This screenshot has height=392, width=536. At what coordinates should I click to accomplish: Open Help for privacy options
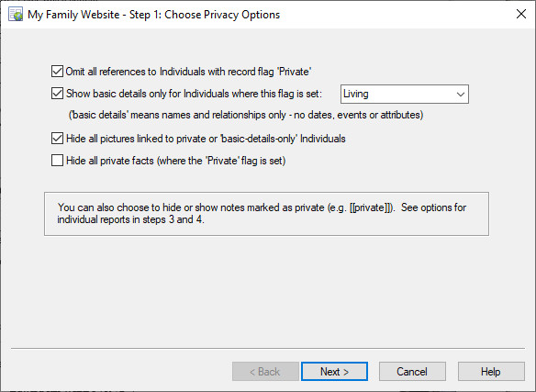point(491,372)
